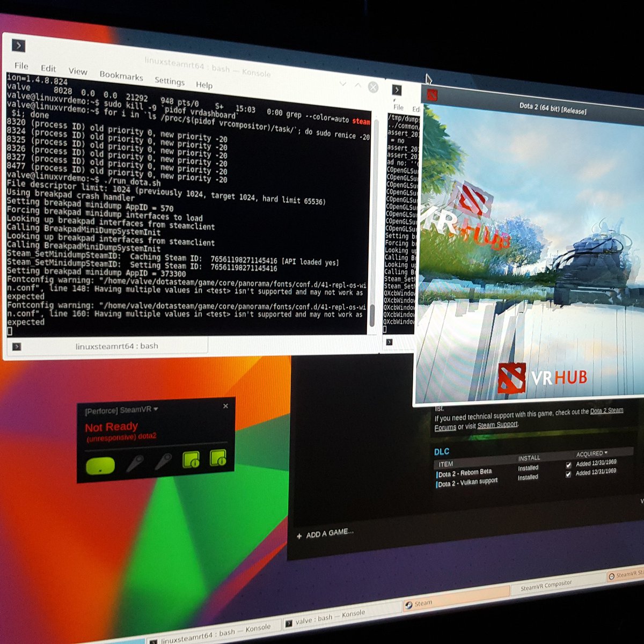
Task: Click the plus icon beside ADD A GAME
Action: (299, 536)
